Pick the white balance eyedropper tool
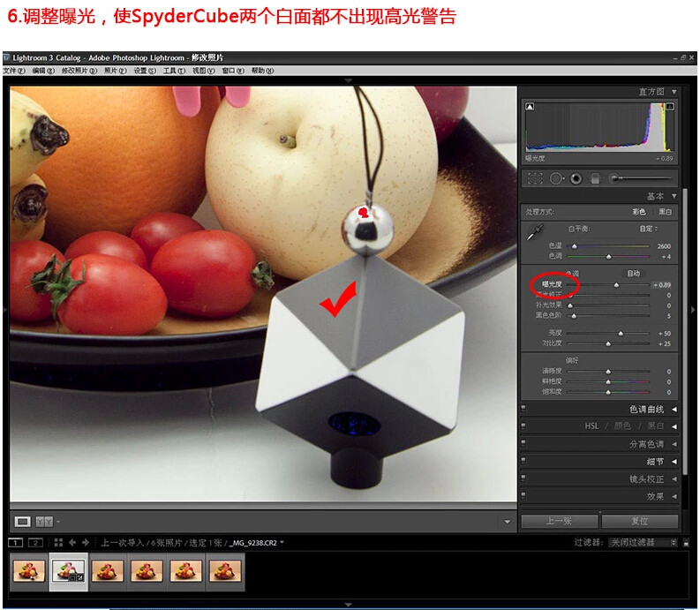 pos(534,232)
